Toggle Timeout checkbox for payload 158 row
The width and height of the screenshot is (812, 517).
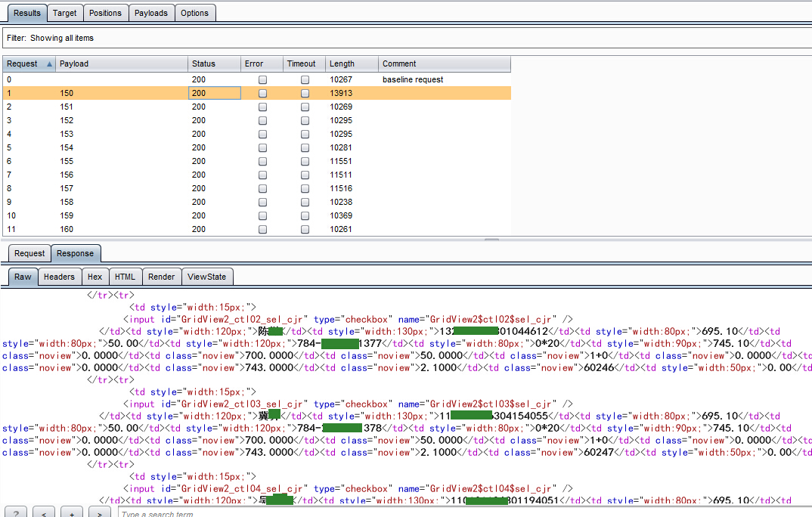[305, 202]
